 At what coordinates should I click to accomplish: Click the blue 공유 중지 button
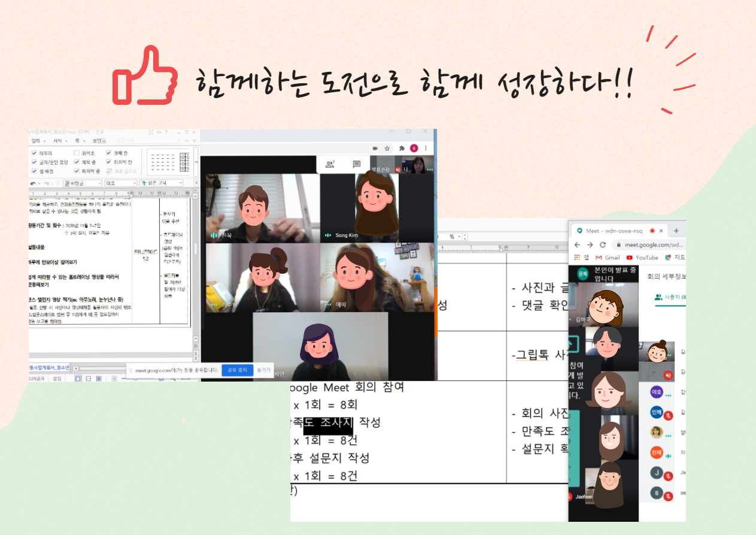pos(237,370)
